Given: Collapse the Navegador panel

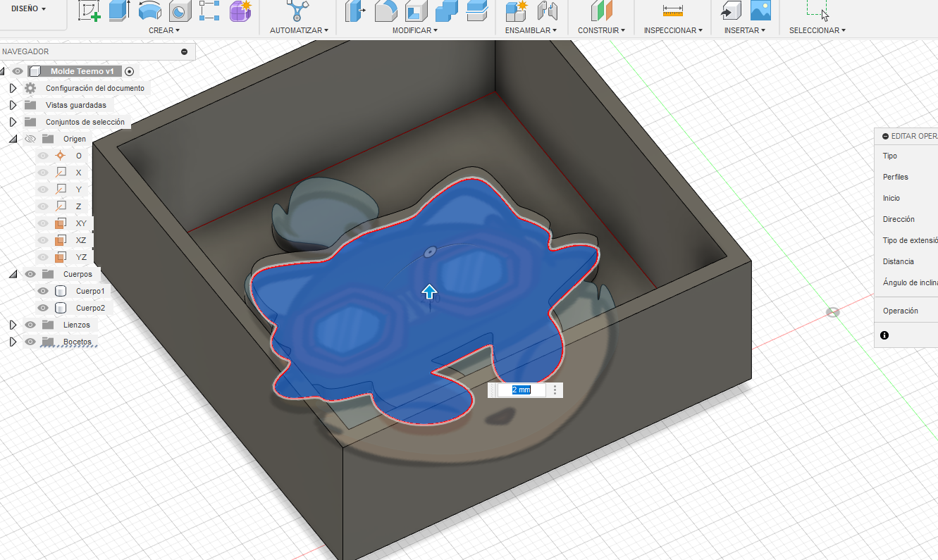Looking at the screenshot, I should click(x=184, y=51).
